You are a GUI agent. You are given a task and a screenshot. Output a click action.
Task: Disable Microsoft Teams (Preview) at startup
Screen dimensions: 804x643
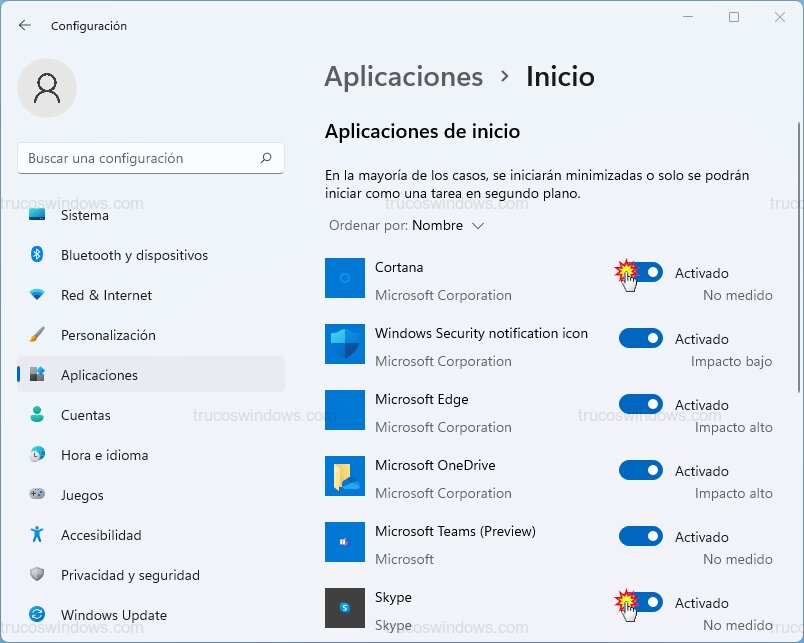(x=640, y=536)
